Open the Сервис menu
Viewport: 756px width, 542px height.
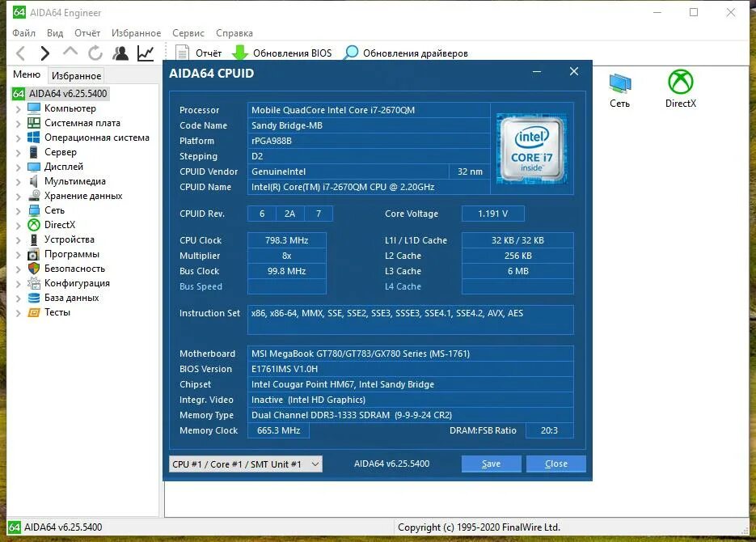tap(188, 33)
